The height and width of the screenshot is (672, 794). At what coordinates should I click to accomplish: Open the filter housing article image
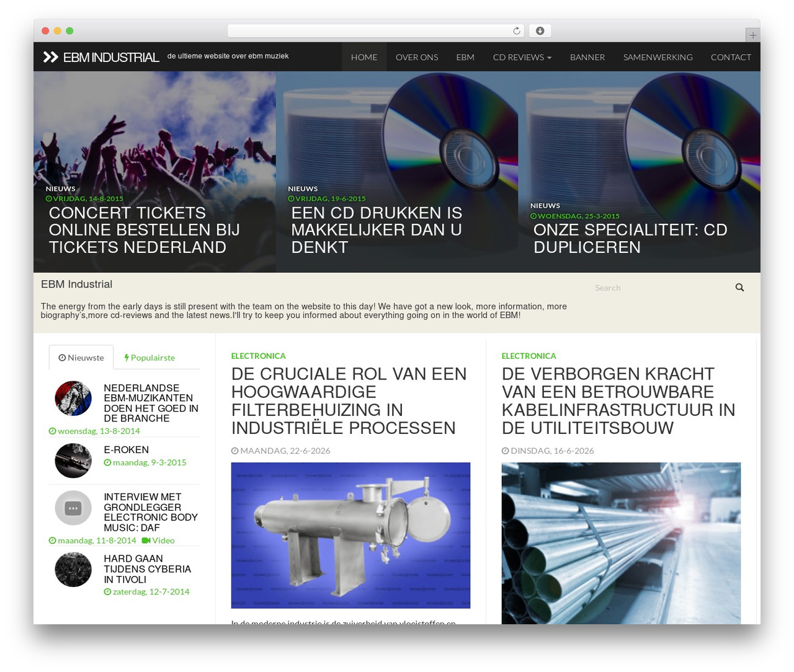tap(350, 536)
